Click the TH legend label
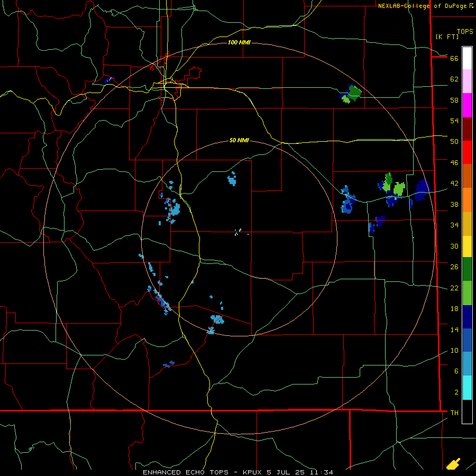 454,413
